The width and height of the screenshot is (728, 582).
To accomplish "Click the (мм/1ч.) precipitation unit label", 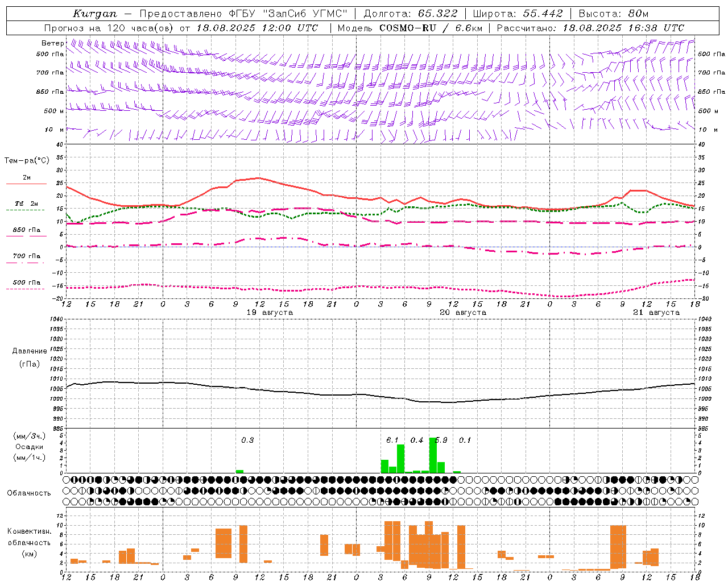I will point(29,458).
